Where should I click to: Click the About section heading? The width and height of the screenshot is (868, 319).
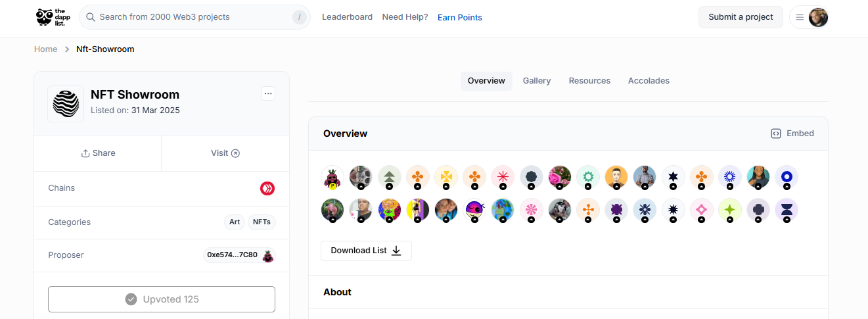click(337, 292)
